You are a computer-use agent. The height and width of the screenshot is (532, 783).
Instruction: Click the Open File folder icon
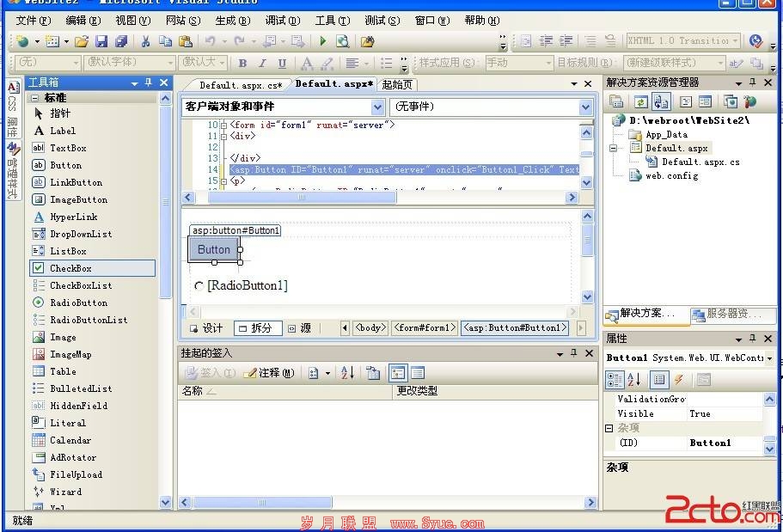point(82,41)
